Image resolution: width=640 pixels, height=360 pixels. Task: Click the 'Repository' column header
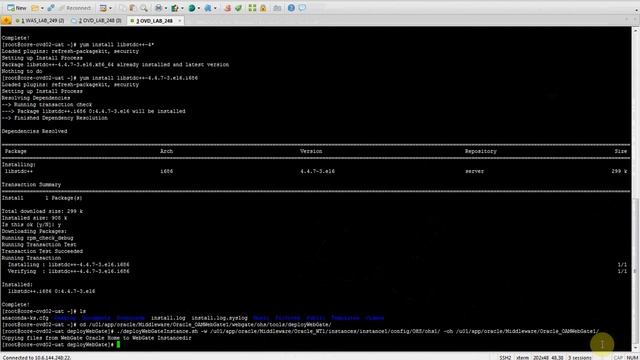coord(480,151)
